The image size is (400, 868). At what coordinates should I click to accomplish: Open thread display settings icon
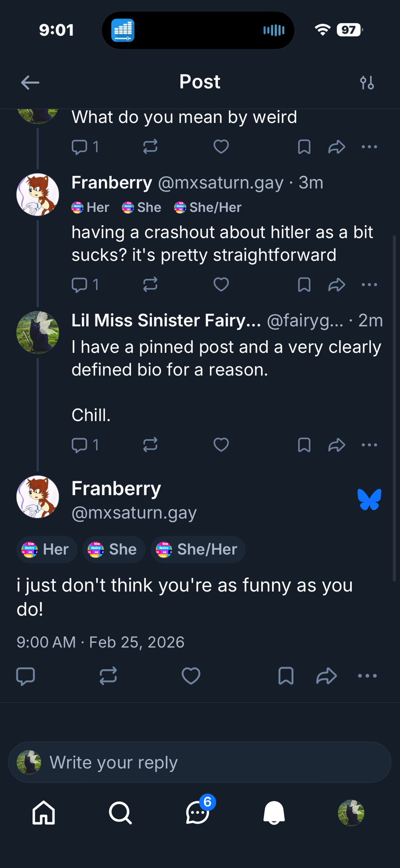click(x=367, y=82)
